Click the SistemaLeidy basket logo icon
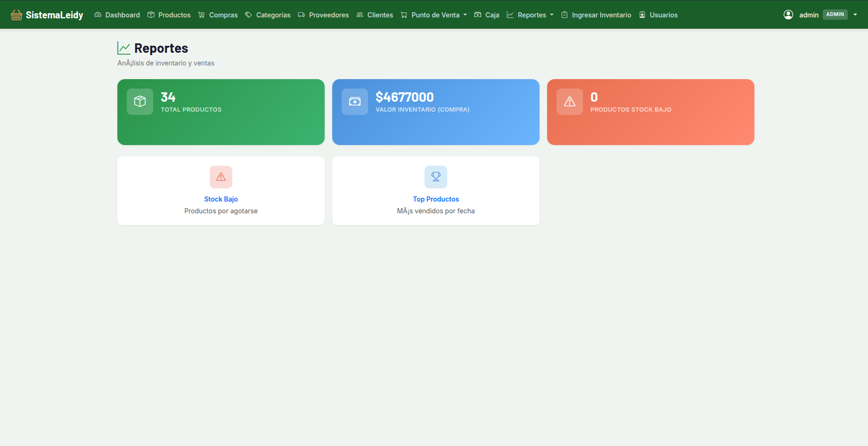The height and width of the screenshot is (446, 868). [x=16, y=15]
